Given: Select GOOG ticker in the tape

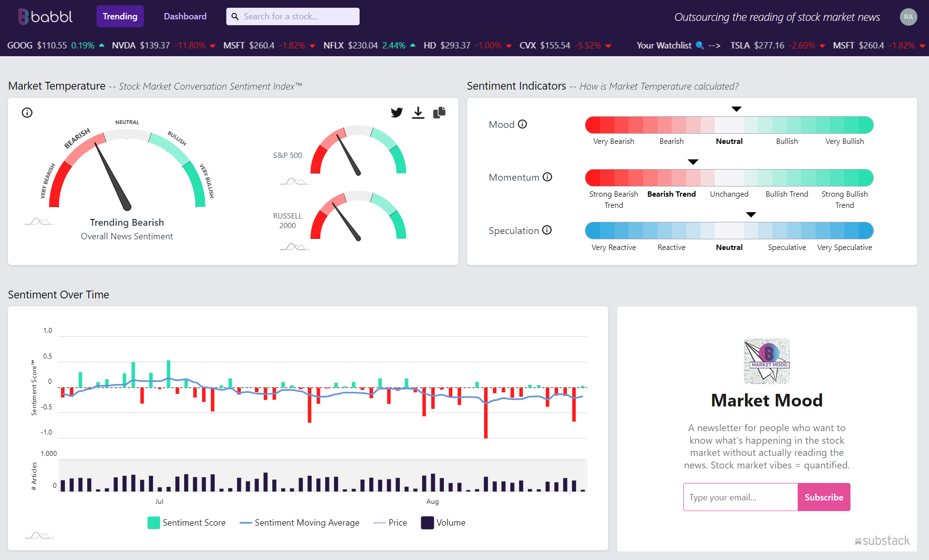Looking at the screenshot, I should pos(56,46).
